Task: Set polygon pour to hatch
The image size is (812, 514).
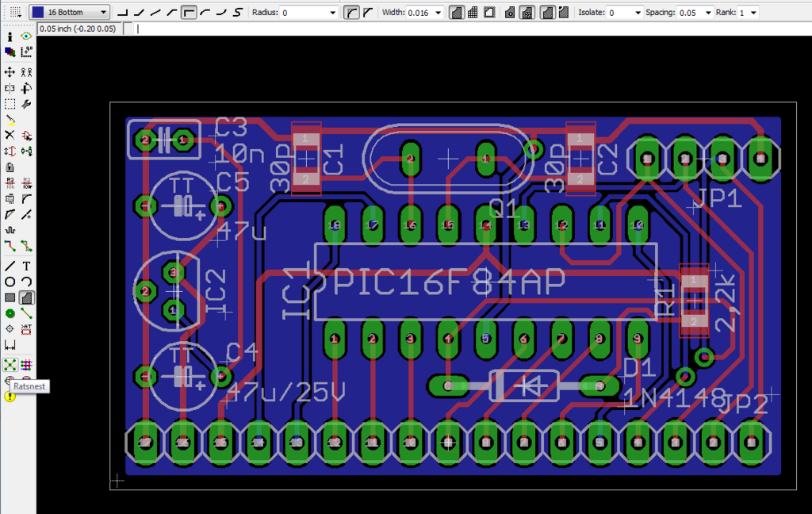Action: [473, 13]
